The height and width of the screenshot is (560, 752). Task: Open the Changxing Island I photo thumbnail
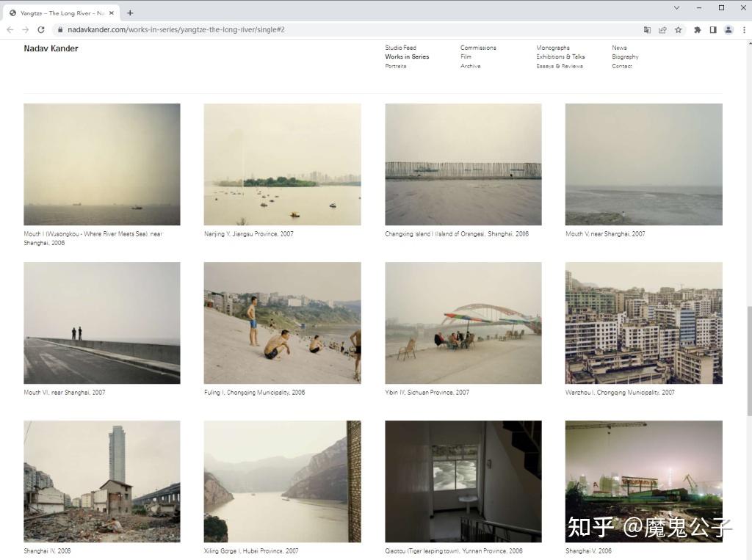[463, 164]
